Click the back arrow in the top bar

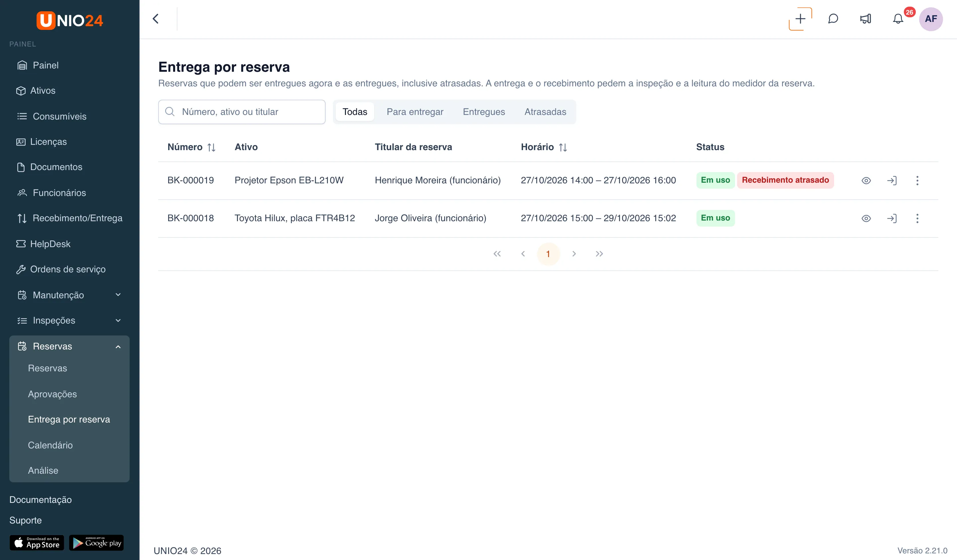[156, 19]
